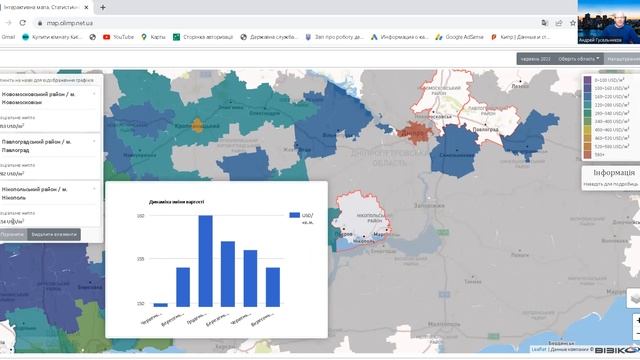This screenshot has height=360, width=640.
Task: Open the green Сторінка авторизації bookmark
Action: [x=203, y=37]
